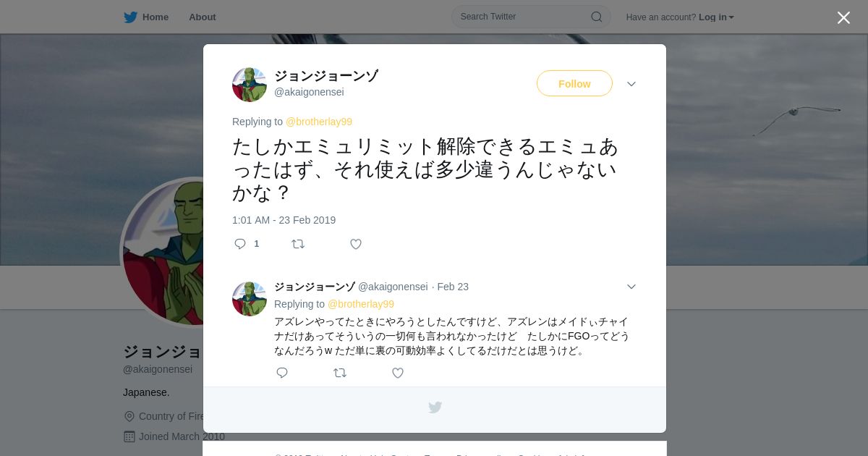Open the Log in dropdown
The height and width of the screenshot is (456, 868).
716,17
